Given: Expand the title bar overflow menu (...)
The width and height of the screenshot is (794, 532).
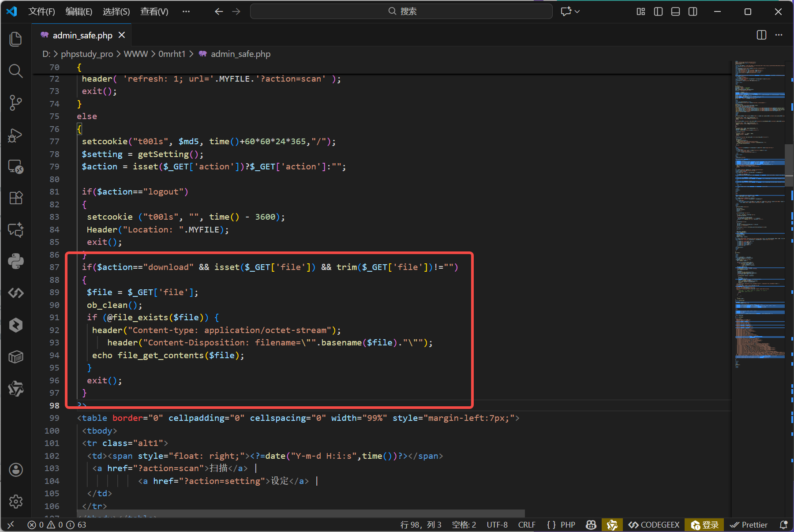Looking at the screenshot, I should [186, 11].
